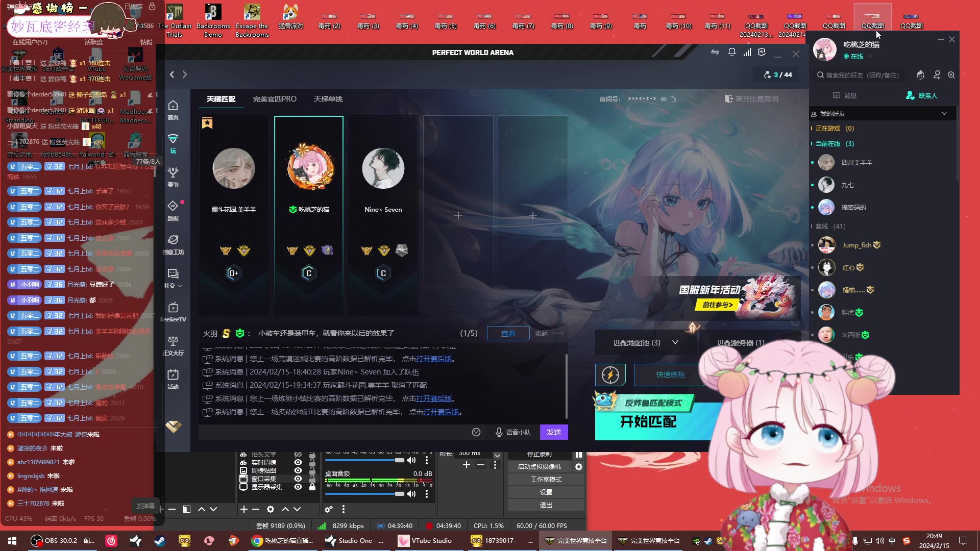Image resolution: width=980 pixels, height=551 pixels.
Task: Add a new OBS source with plus
Action: [244, 509]
